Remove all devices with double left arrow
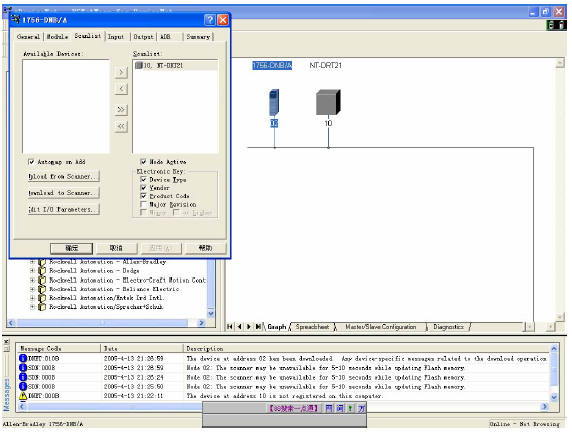 tap(121, 127)
